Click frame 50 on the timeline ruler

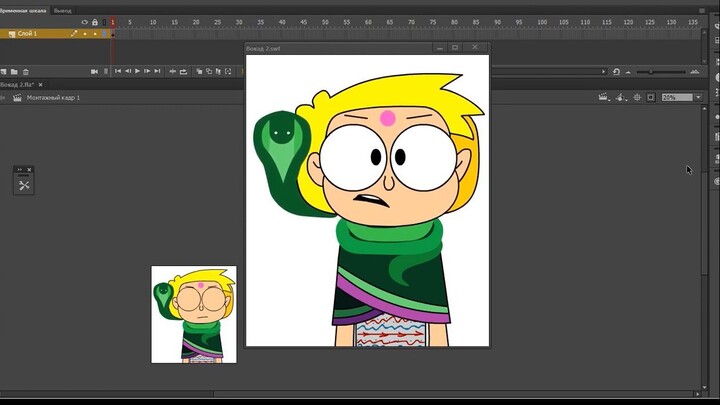(x=325, y=22)
